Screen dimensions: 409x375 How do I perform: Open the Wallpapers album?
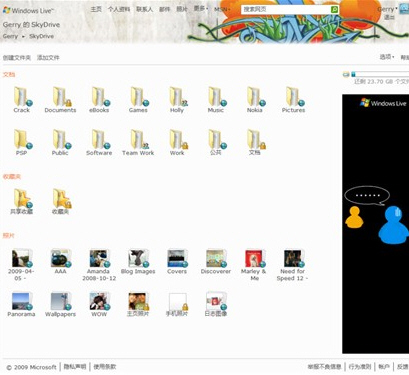pyautogui.click(x=60, y=305)
